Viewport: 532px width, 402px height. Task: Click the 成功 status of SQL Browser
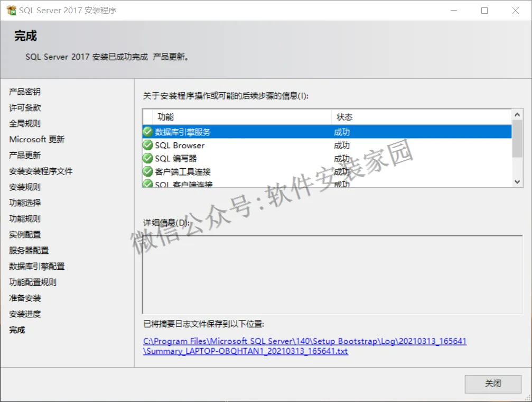point(342,145)
